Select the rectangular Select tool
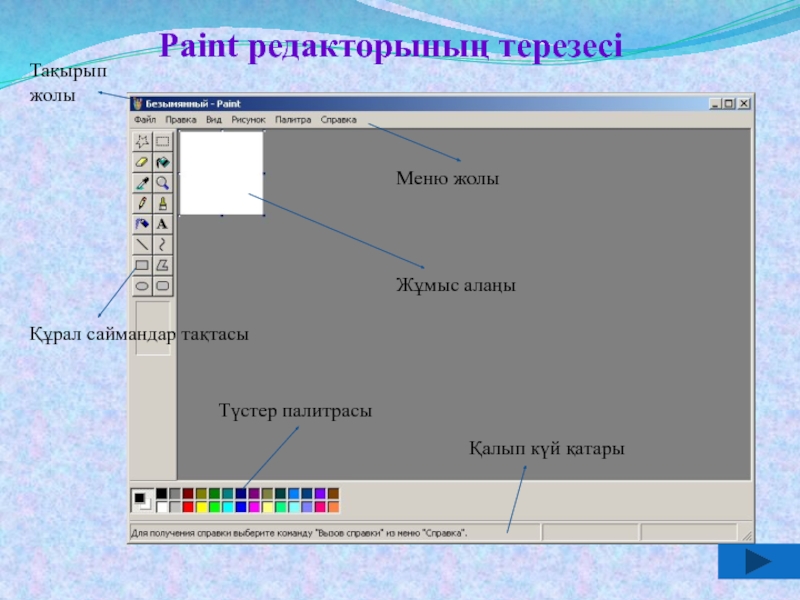Screen dimensions: 800x600 (162, 141)
